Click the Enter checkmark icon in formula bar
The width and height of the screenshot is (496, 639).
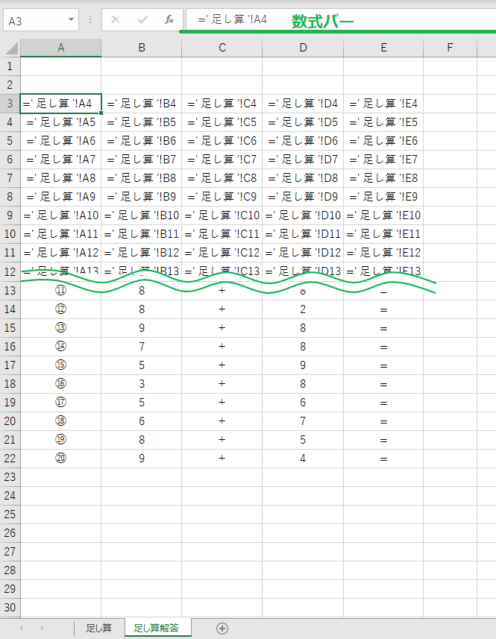pos(143,20)
